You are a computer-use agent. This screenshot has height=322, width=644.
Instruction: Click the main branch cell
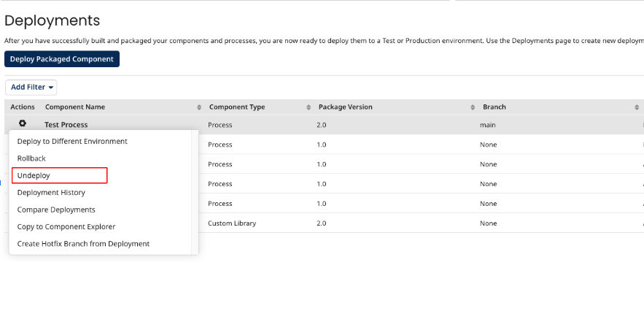[x=487, y=125]
